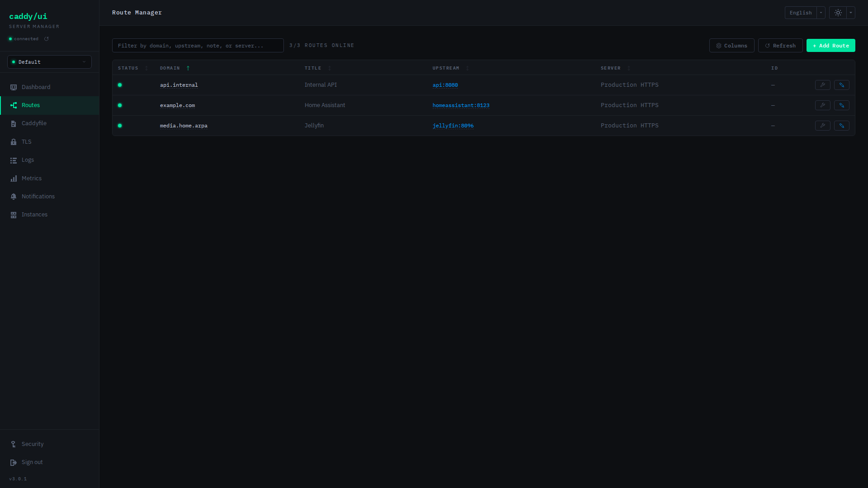The image size is (868, 488).
Task: Click the caddy/ui logo
Action: 28,16
